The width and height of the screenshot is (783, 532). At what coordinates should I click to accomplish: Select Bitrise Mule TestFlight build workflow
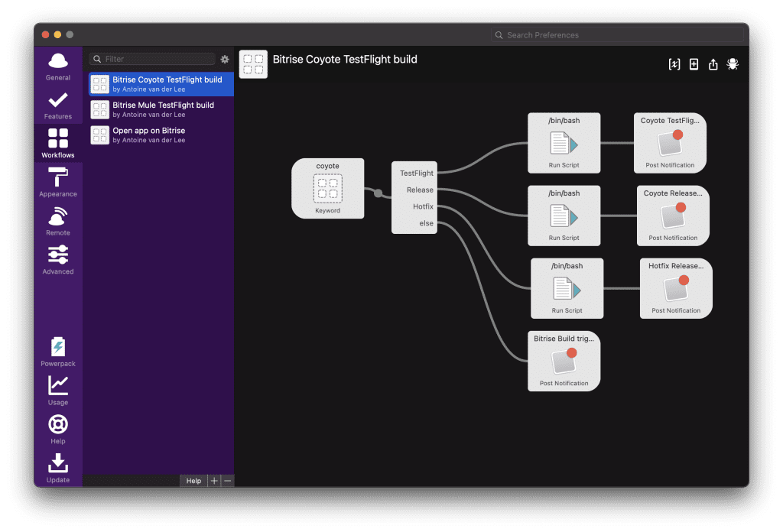(x=161, y=109)
